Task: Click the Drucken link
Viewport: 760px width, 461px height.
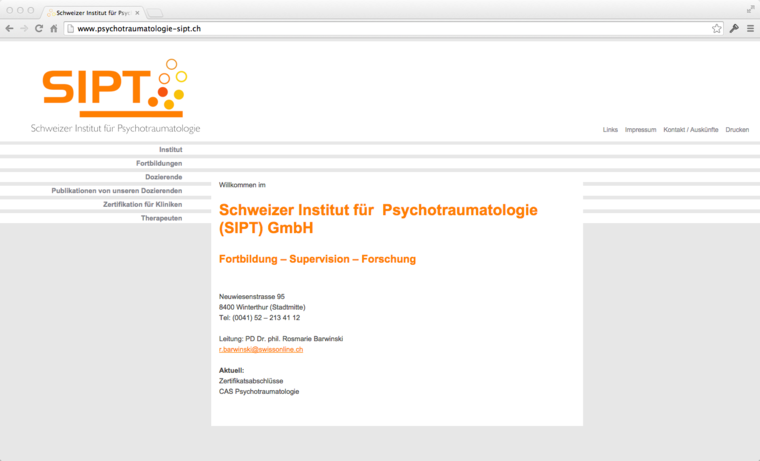Action: [x=737, y=130]
